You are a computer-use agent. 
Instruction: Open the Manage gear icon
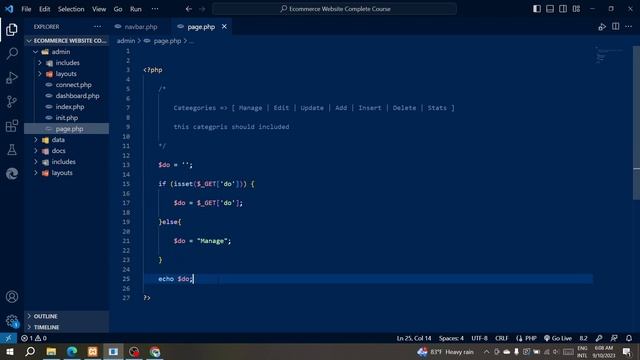pos(12,321)
